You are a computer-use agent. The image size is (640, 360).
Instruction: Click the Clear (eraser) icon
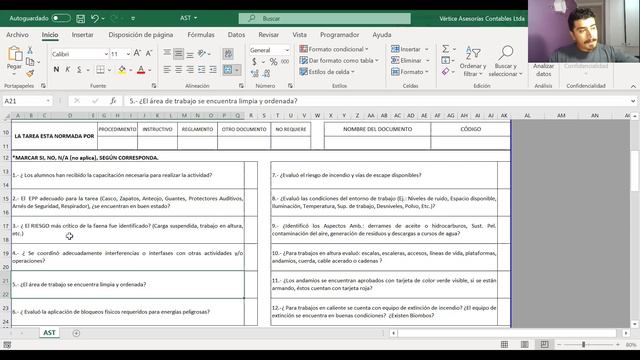[x=446, y=72]
